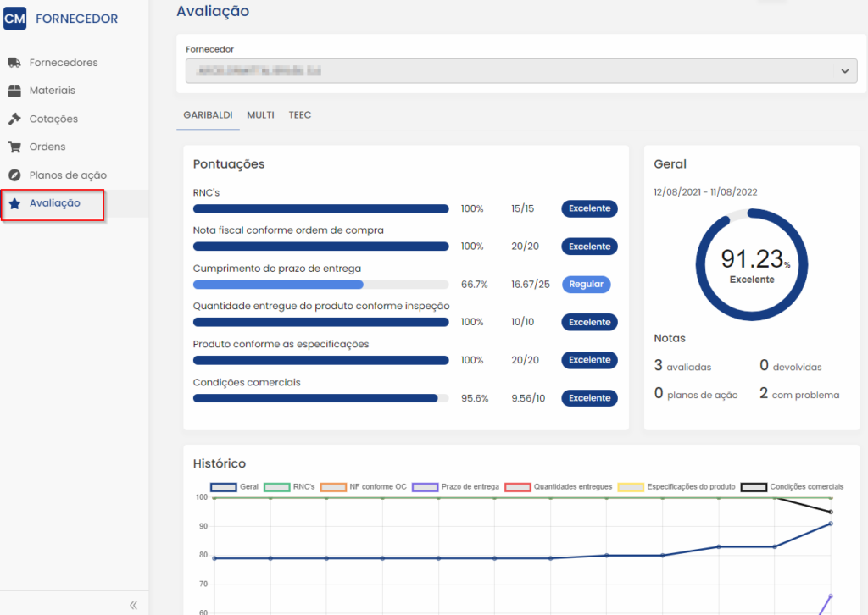Click the Cumprimento do prazo progress bar
This screenshot has height=615, width=868.
pyautogui.click(x=320, y=285)
